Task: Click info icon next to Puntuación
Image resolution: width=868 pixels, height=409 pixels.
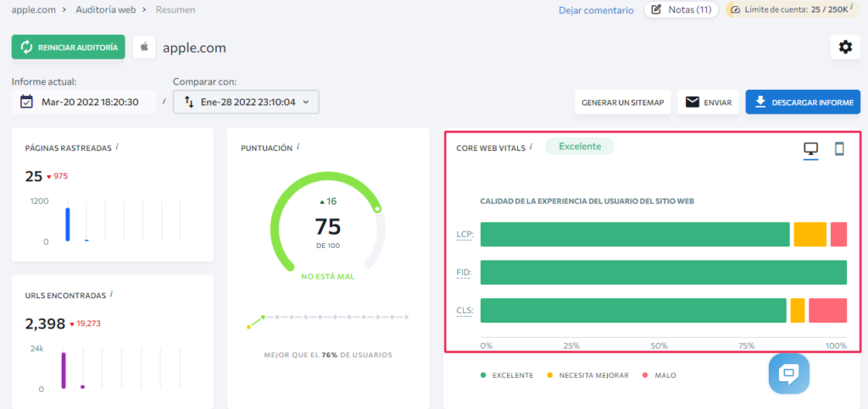Action: click(298, 147)
